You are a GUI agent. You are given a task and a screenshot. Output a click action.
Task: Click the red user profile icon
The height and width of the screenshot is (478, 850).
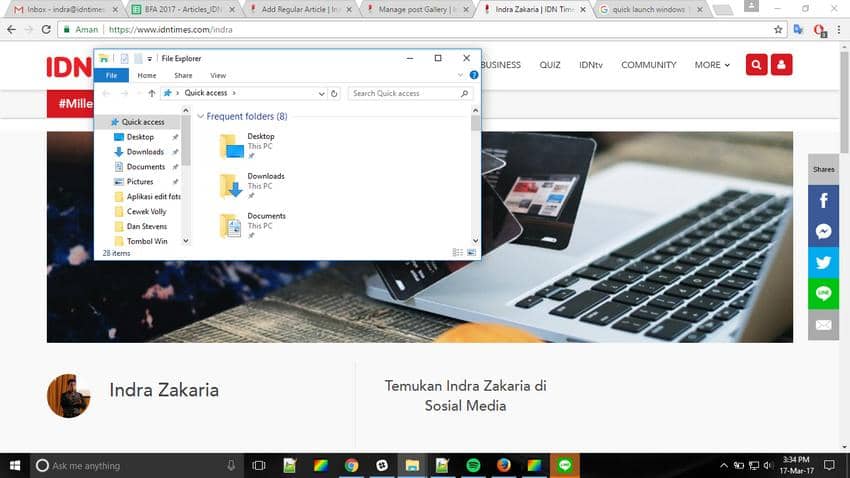tap(781, 65)
